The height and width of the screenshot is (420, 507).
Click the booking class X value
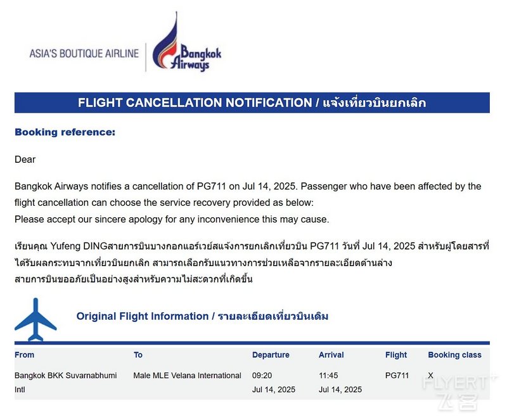tap(431, 376)
